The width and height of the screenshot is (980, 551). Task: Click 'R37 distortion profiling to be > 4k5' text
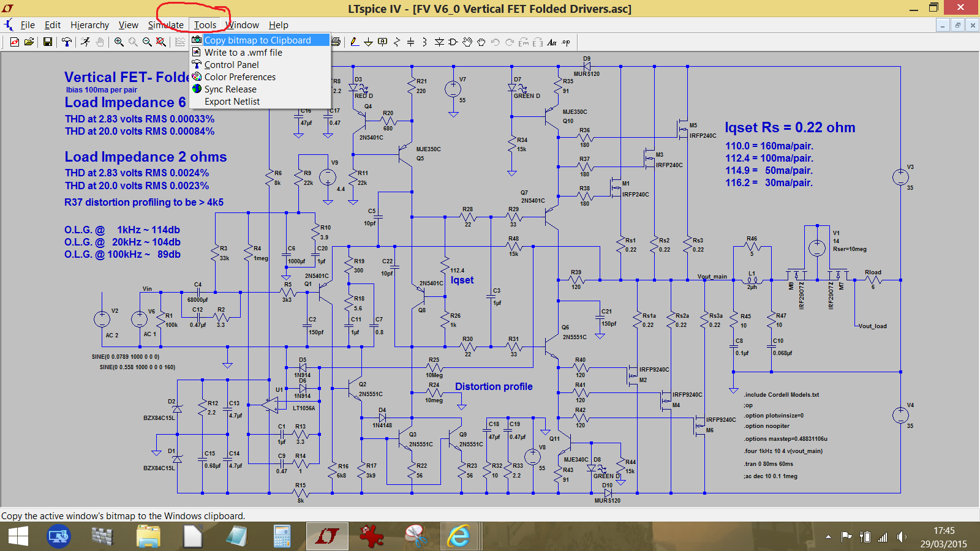144,202
